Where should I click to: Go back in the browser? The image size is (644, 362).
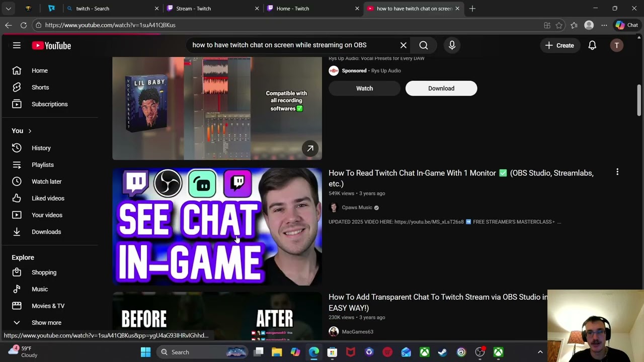[x=9, y=25]
